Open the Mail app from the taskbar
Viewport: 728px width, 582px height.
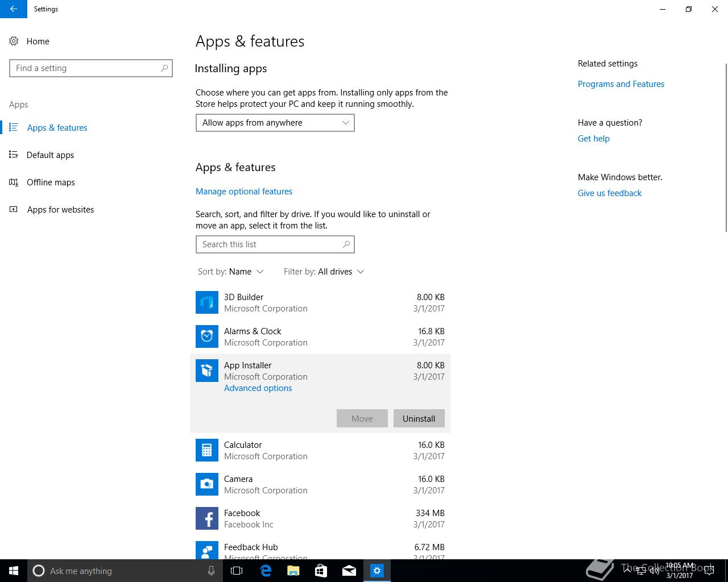pyautogui.click(x=349, y=571)
